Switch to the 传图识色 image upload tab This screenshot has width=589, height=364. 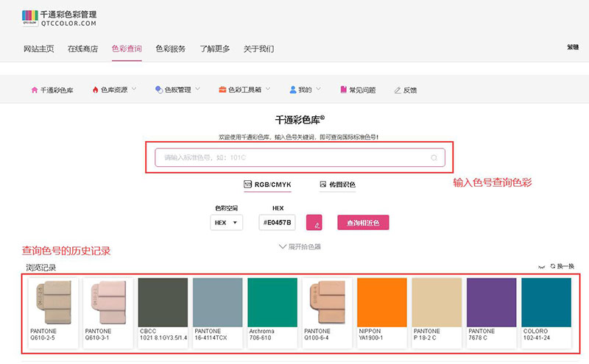[x=338, y=185]
